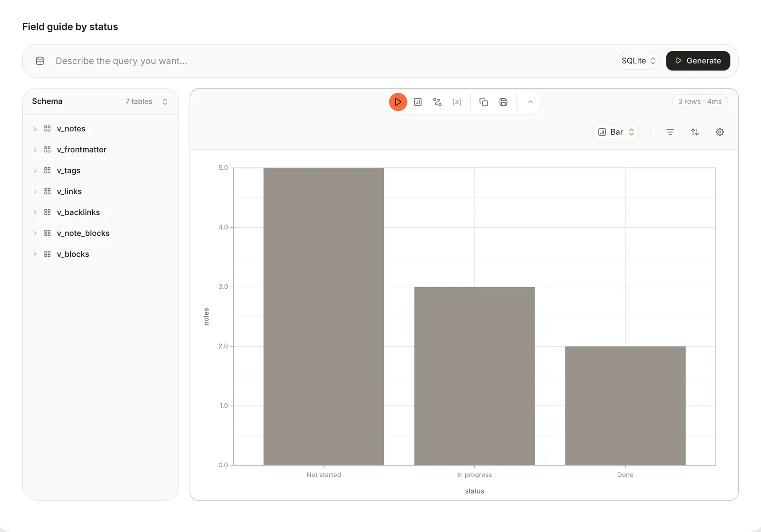Click the 3 rows · 4ms badge

pyautogui.click(x=700, y=102)
